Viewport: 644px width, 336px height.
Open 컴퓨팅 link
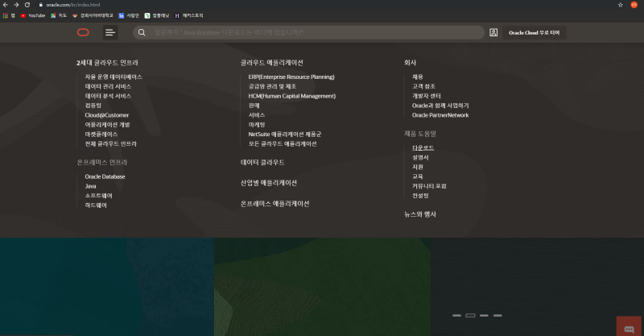pyautogui.click(x=93, y=106)
